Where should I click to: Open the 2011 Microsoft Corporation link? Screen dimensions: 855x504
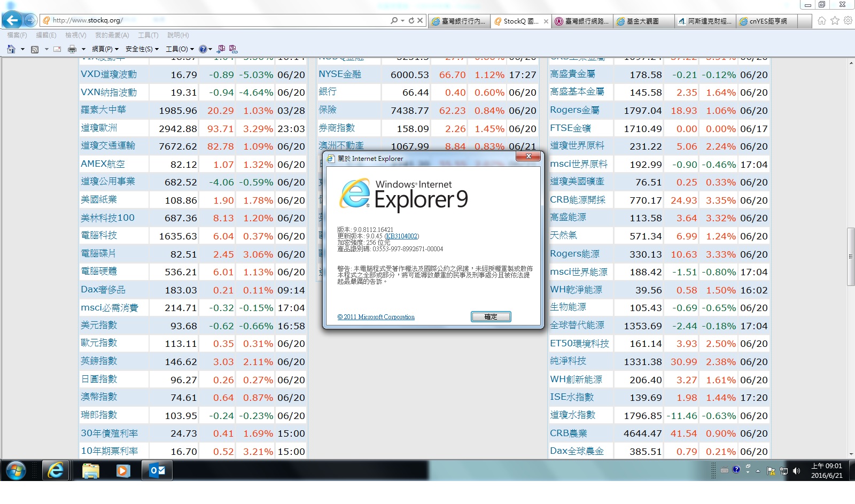[x=376, y=317]
